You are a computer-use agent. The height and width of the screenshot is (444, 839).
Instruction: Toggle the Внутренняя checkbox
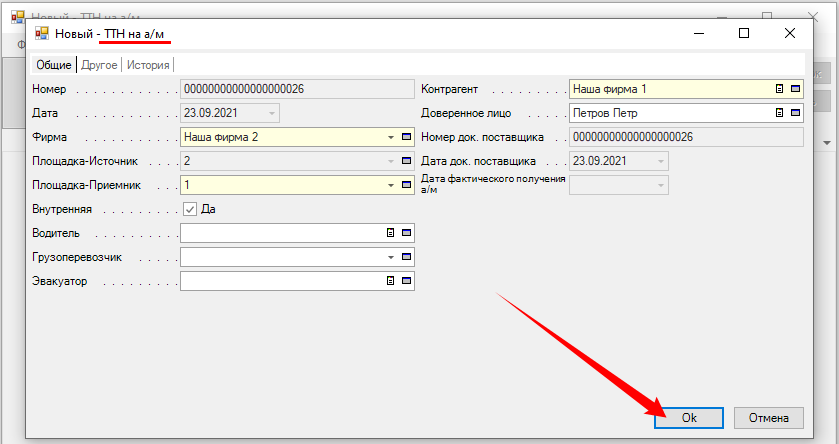[x=190, y=209]
